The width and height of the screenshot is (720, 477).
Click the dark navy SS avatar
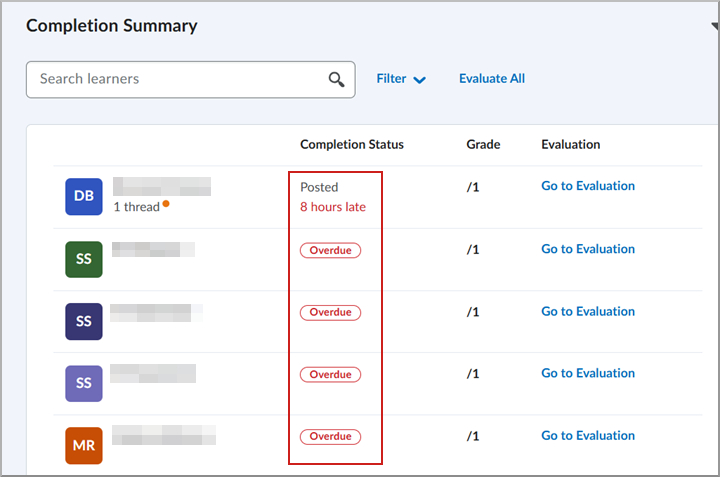coord(84,321)
